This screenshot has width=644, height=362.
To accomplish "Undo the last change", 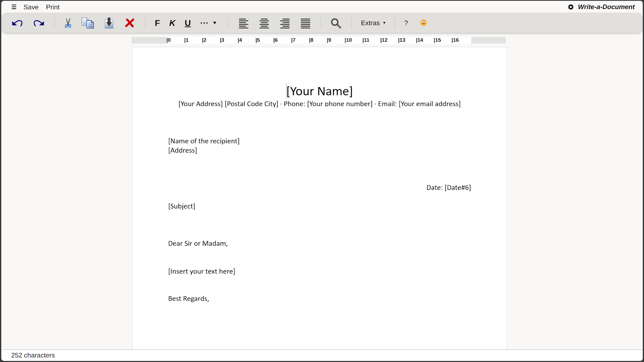I will pyautogui.click(x=17, y=23).
